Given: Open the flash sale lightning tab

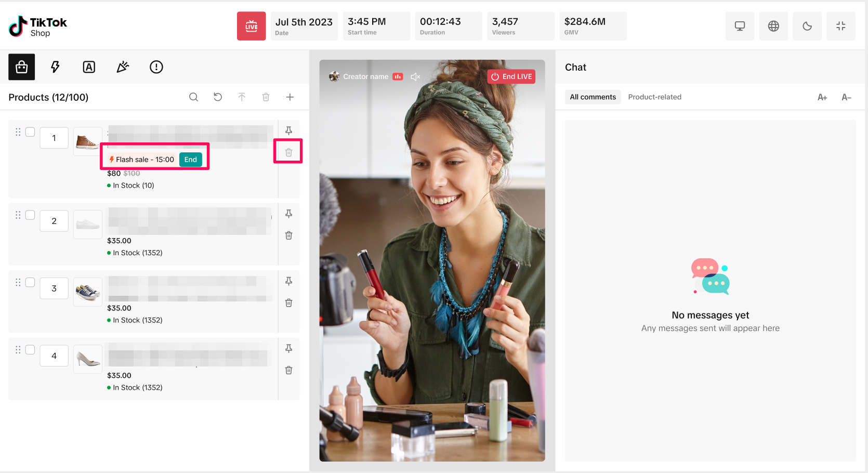Looking at the screenshot, I should [x=55, y=67].
